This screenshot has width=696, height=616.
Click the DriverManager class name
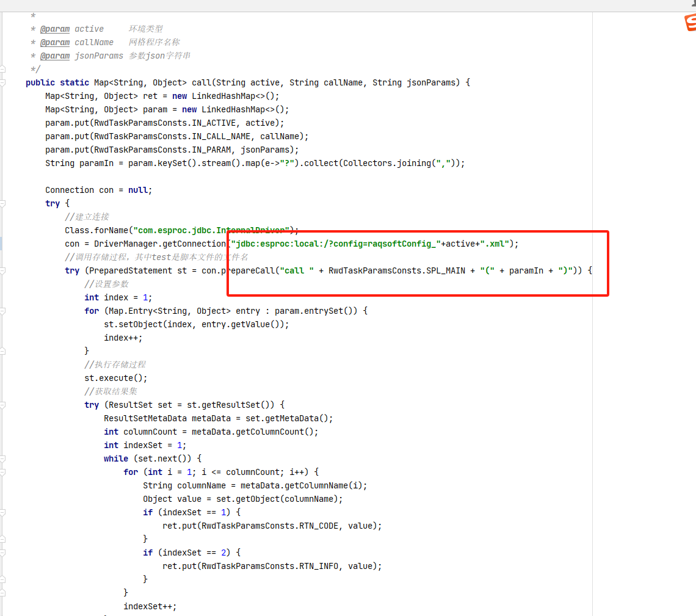point(123,244)
